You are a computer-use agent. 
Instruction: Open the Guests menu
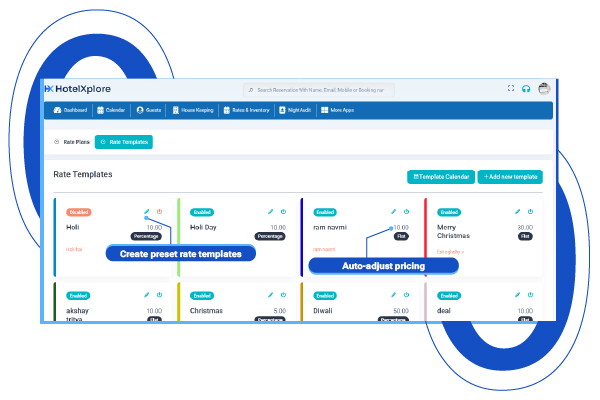pyautogui.click(x=149, y=110)
